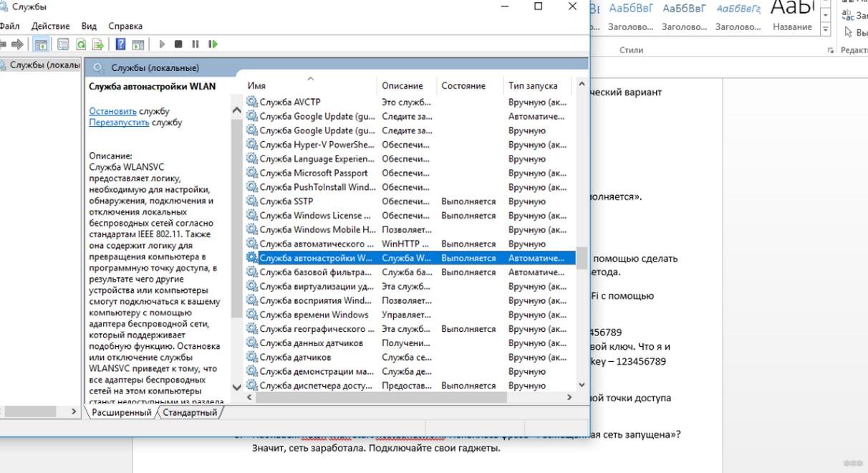The image size is (868, 473).
Task: Select the Служба демонстрации ма... row
Action: (x=410, y=371)
